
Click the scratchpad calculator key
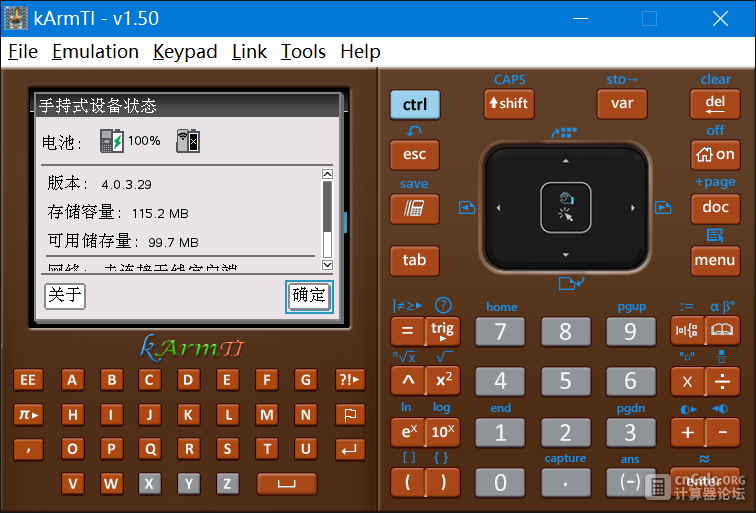tap(415, 209)
